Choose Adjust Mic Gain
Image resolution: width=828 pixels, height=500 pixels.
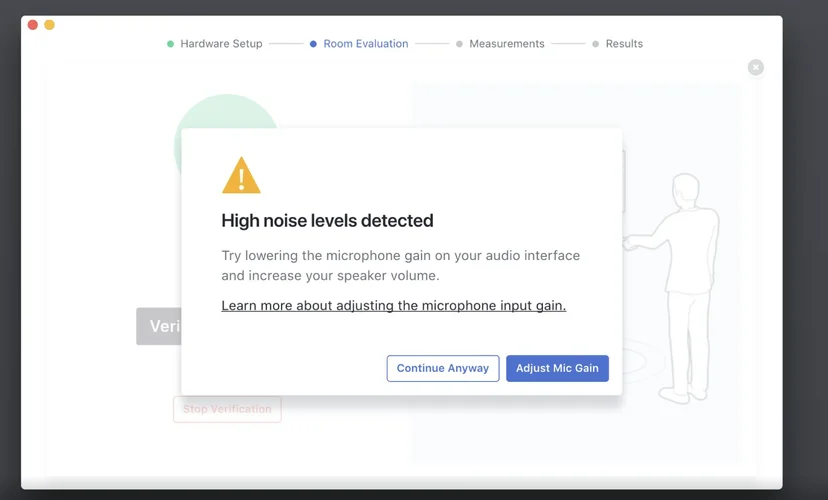coord(557,368)
